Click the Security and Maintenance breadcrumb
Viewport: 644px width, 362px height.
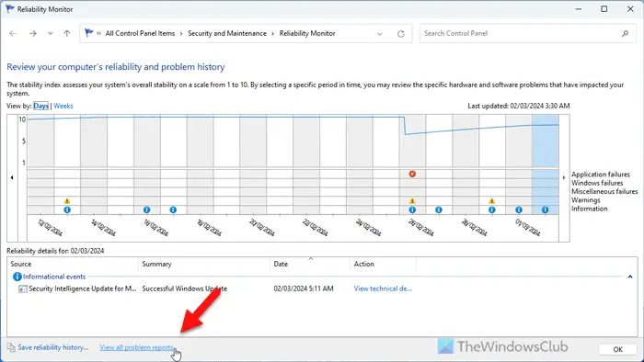(x=227, y=33)
